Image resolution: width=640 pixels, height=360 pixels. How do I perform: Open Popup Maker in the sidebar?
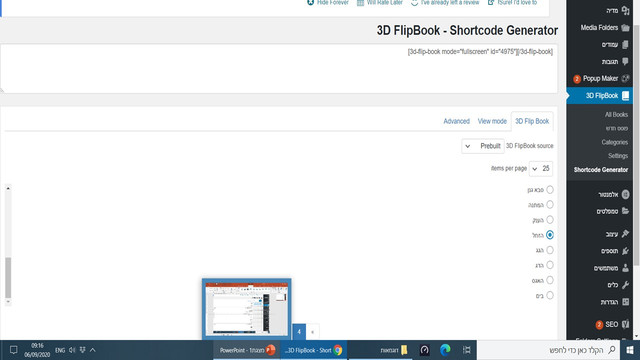coord(600,78)
